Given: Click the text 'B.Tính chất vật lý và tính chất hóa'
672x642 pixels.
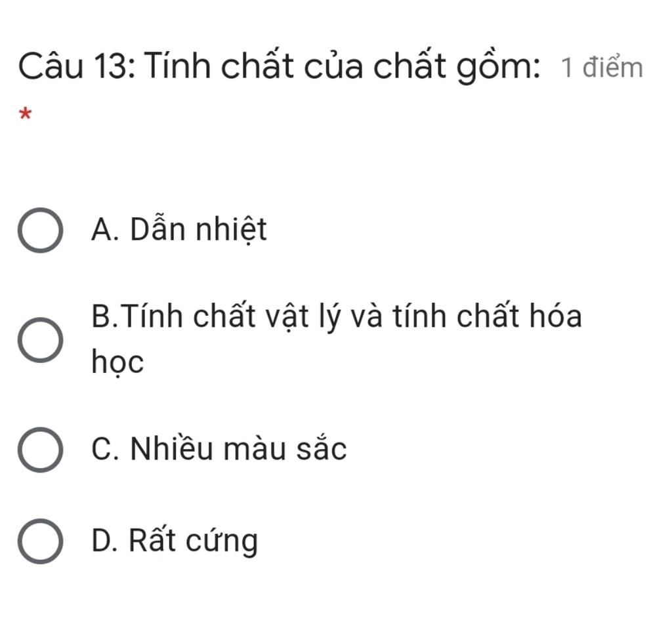Looking at the screenshot, I should [x=337, y=316].
